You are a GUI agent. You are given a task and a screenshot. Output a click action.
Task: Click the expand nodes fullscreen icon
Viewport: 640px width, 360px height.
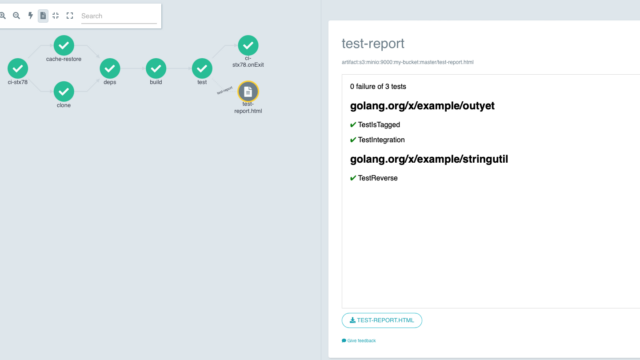70,16
